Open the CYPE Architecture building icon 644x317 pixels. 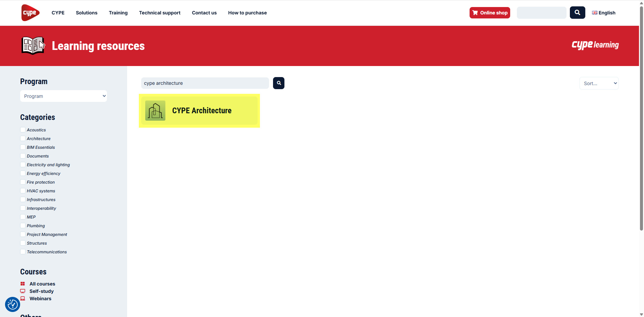(155, 111)
